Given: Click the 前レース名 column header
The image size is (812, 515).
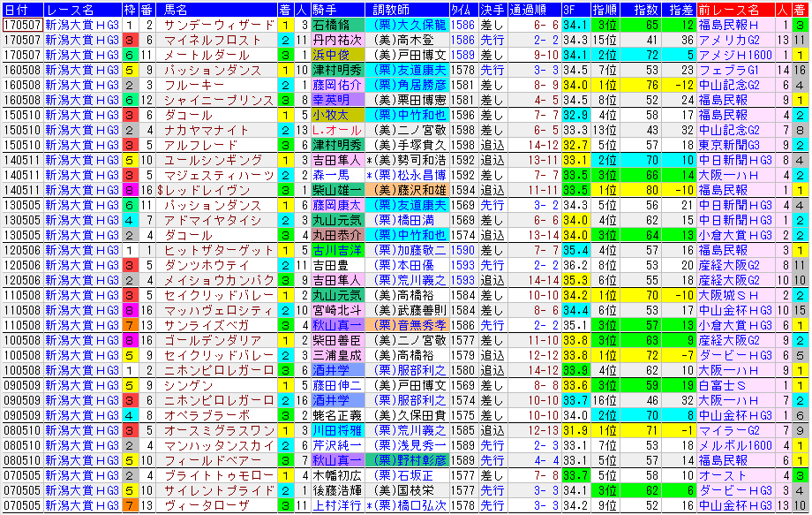Looking at the screenshot, I should [x=734, y=10].
